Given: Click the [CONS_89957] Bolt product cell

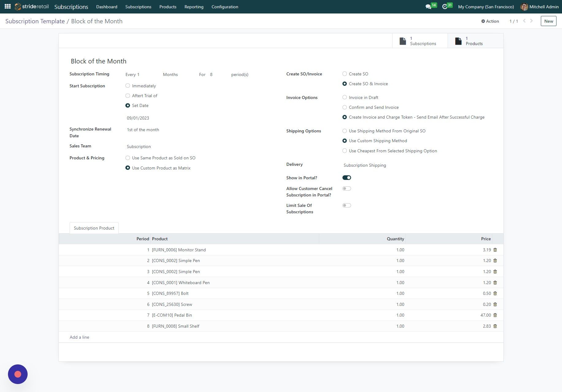Looking at the screenshot, I should click(235, 293).
